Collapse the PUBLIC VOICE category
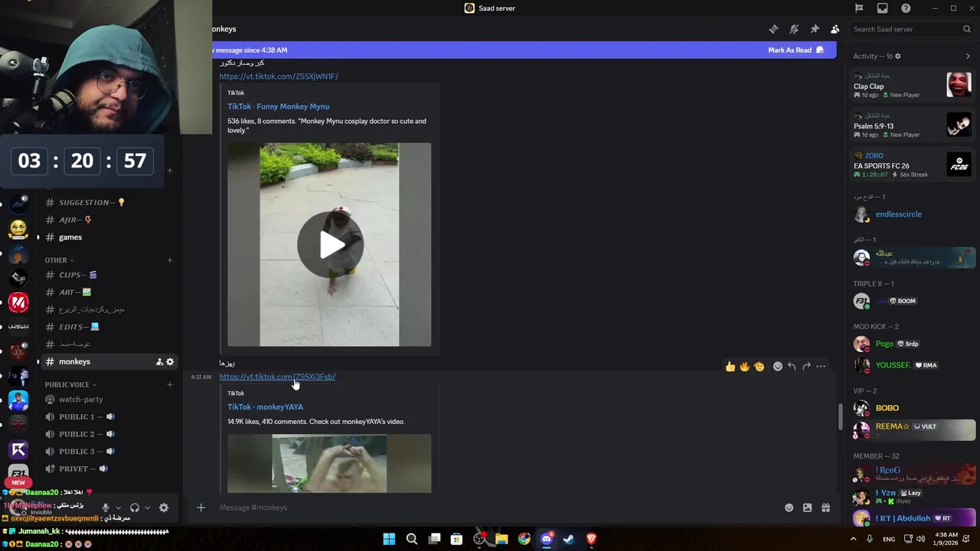The height and width of the screenshot is (551, 980). (x=70, y=385)
